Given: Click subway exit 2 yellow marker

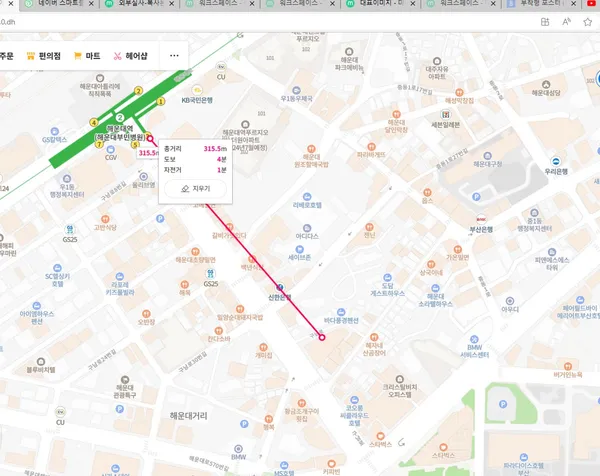Looking at the screenshot, I should (139, 91).
